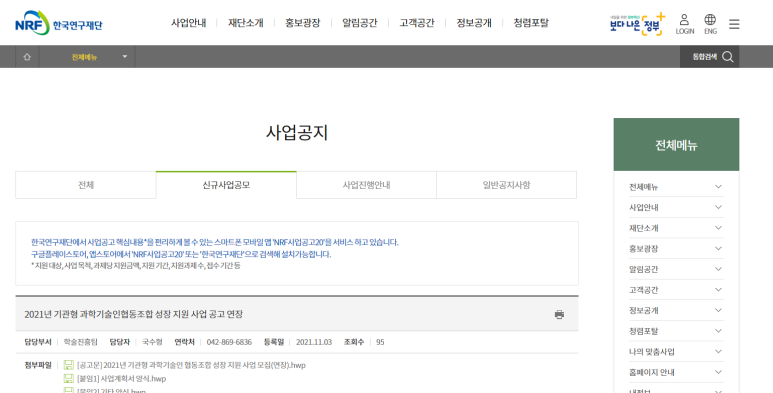Select the 일반공지사항 tab
This screenshot has height=393, width=773.
point(506,185)
